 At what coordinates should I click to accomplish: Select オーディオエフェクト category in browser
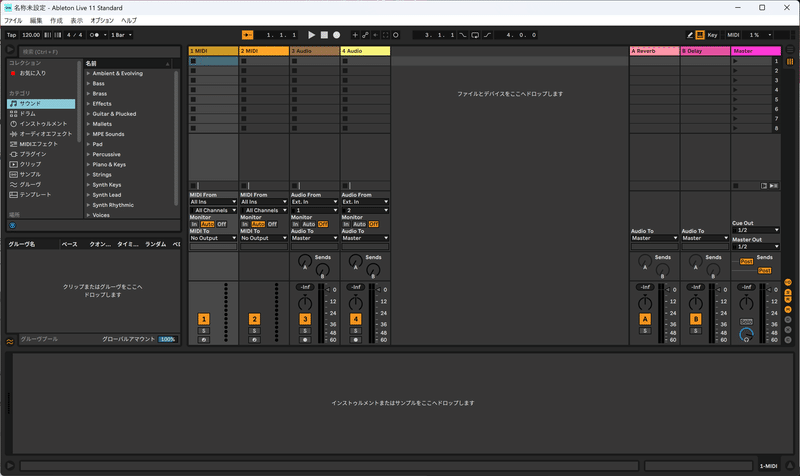[41, 134]
